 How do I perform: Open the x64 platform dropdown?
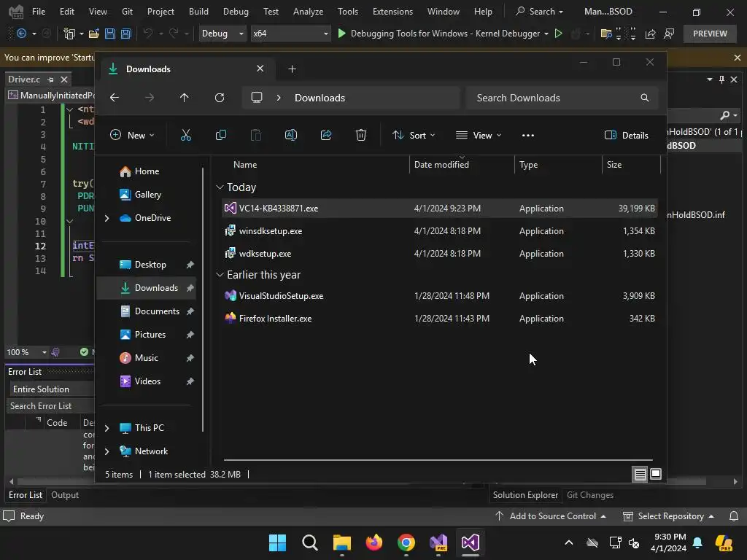click(x=290, y=34)
